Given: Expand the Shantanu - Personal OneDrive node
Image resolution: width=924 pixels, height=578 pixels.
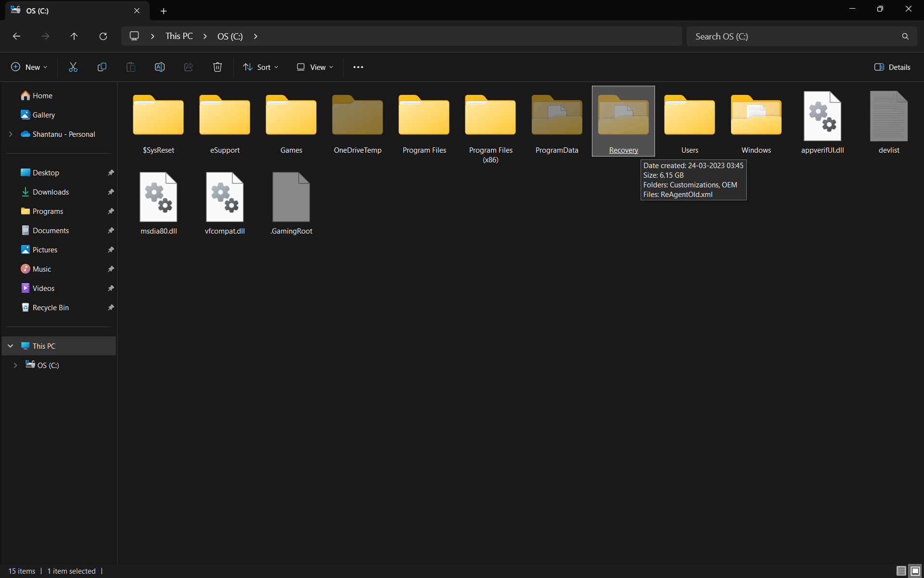Looking at the screenshot, I should click(11, 134).
